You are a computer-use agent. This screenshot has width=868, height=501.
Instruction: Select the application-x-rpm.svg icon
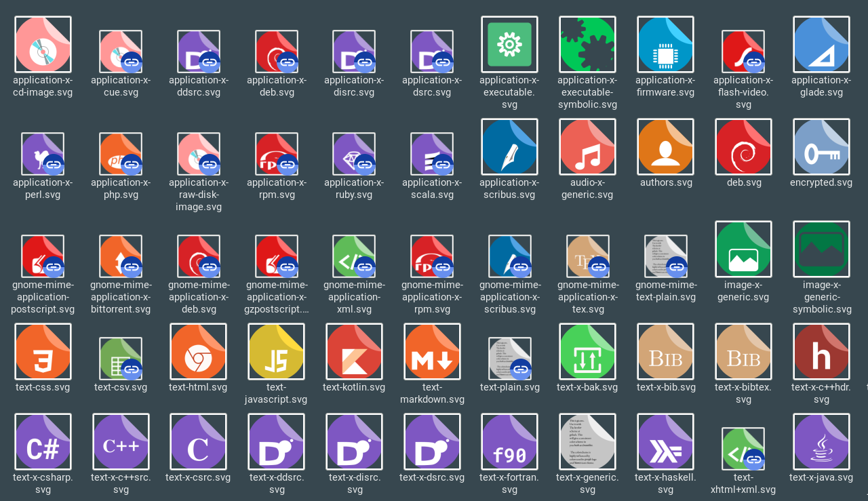277,154
